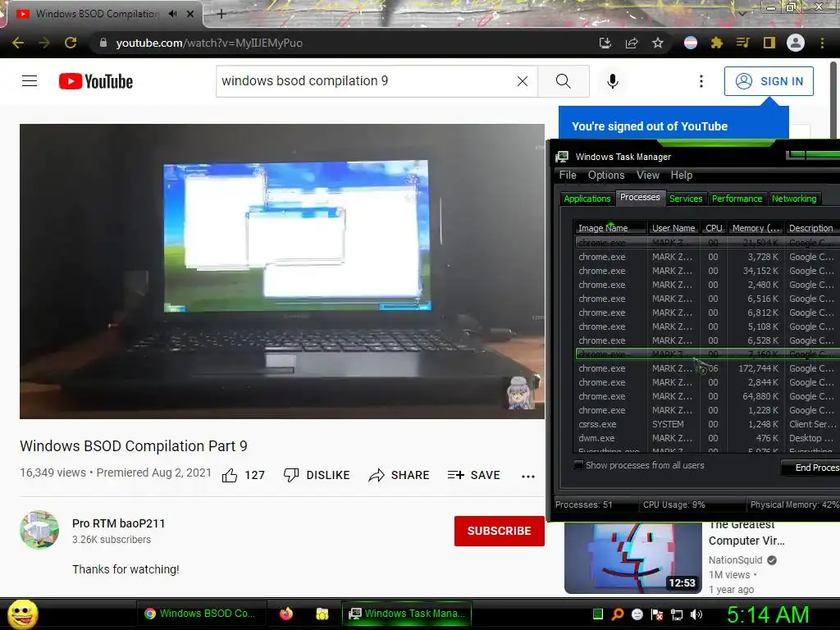The height and width of the screenshot is (630, 840).
Task: Select chrome.exe row using 34,152 K
Action: click(708, 271)
